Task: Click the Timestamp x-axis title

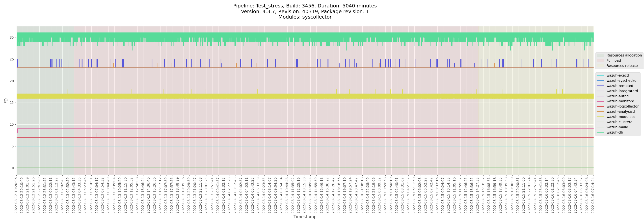Action: click(305, 217)
